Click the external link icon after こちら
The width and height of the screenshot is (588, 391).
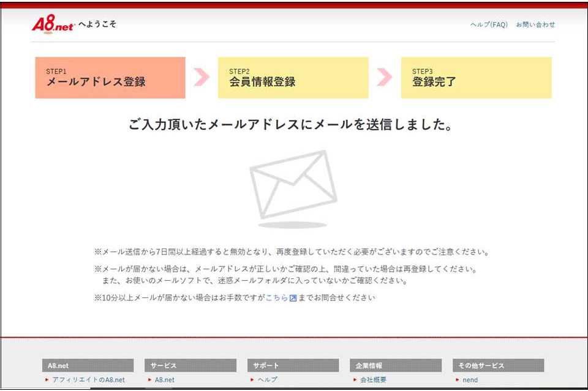(293, 298)
